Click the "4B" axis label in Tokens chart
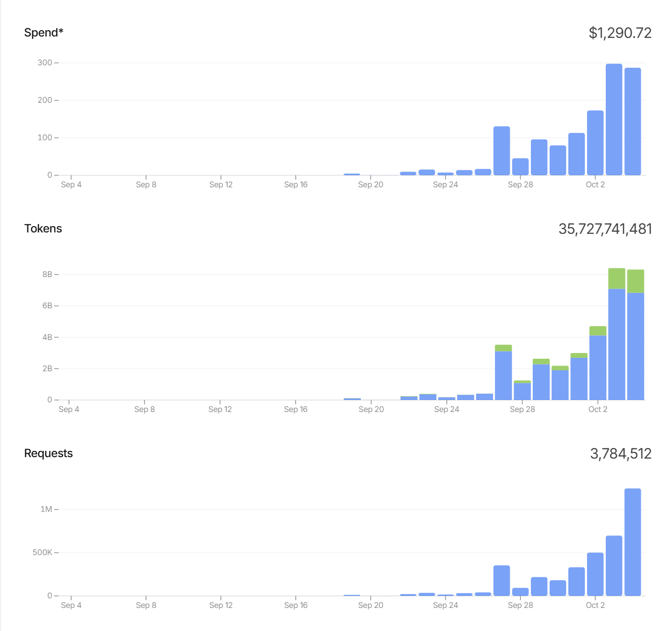 47,338
